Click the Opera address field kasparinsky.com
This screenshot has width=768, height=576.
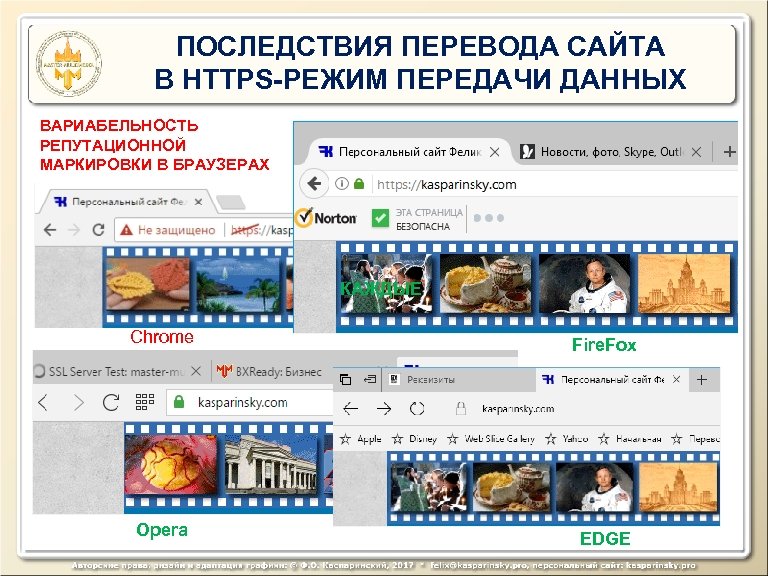point(250,403)
